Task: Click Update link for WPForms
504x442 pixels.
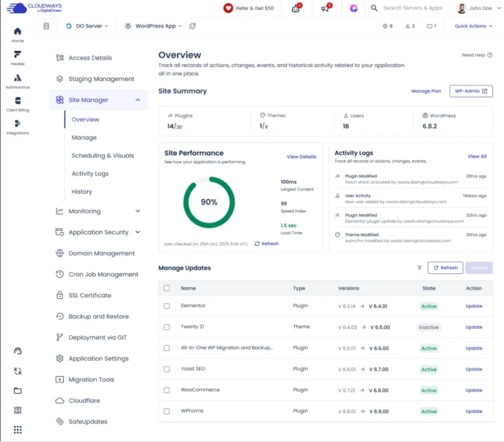Action: (474, 411)
